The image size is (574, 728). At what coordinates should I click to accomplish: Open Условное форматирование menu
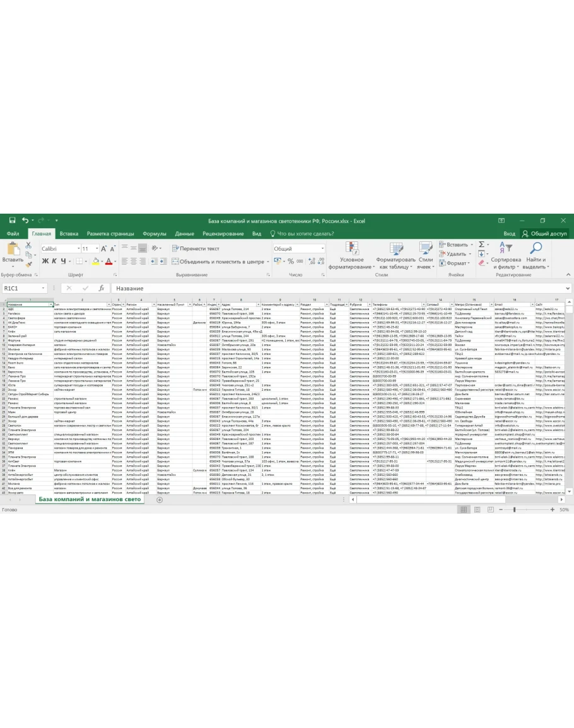(x=352, y=255)
